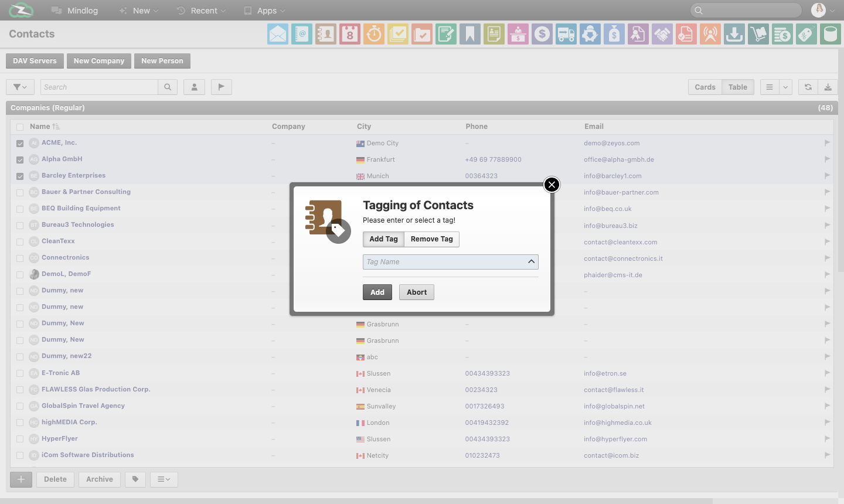Image resolution: width=844 pixels, height=504 pixels.
Task: Open the Apps dropdown menu
Action: (x=264, y=11)
